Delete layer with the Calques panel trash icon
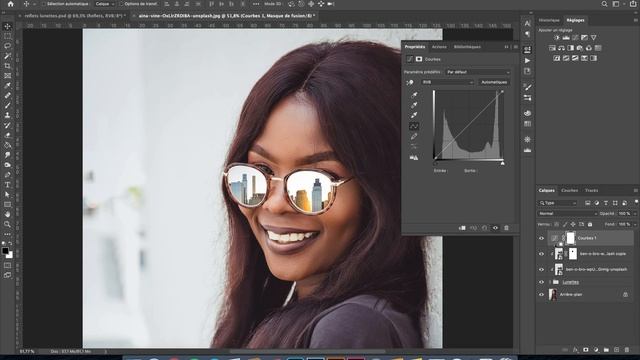This screenshot has width=640, height=360. 627,350
